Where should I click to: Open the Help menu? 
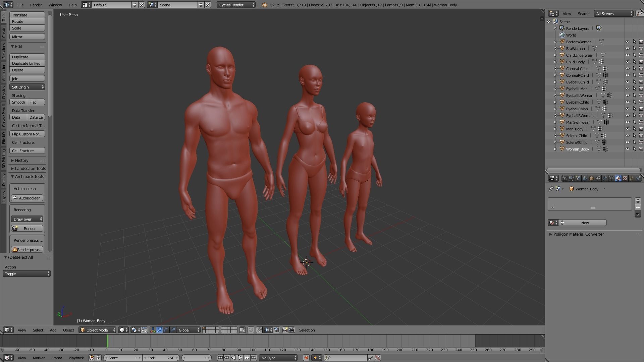[72, 5]
